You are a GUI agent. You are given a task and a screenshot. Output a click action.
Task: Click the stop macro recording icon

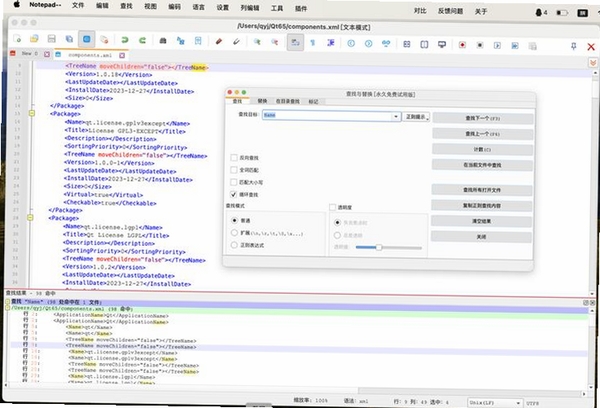pos(480,45)
